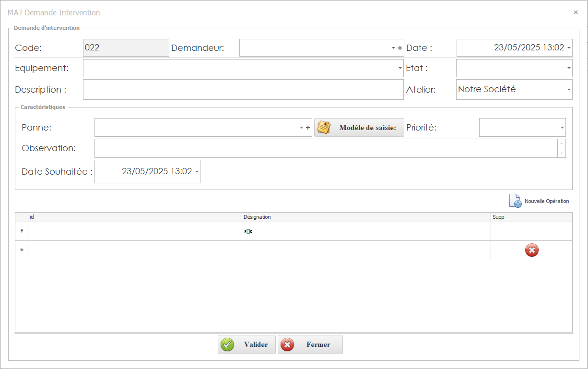Viewport: 588px width, 369px height.
Task: Click the Nouvelle Opération document icon
Action: (515, 201)
